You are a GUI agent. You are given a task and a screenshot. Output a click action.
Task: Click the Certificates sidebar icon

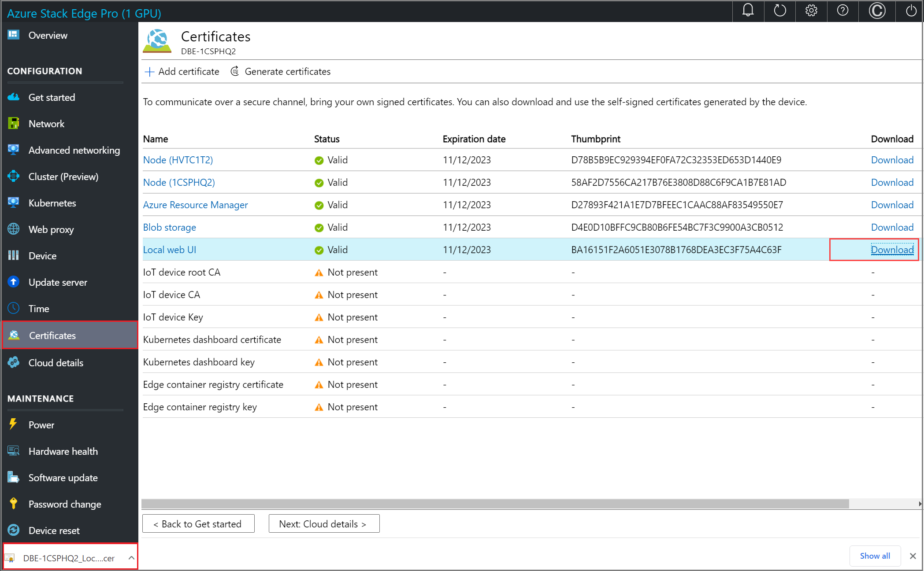coord(15,335)
